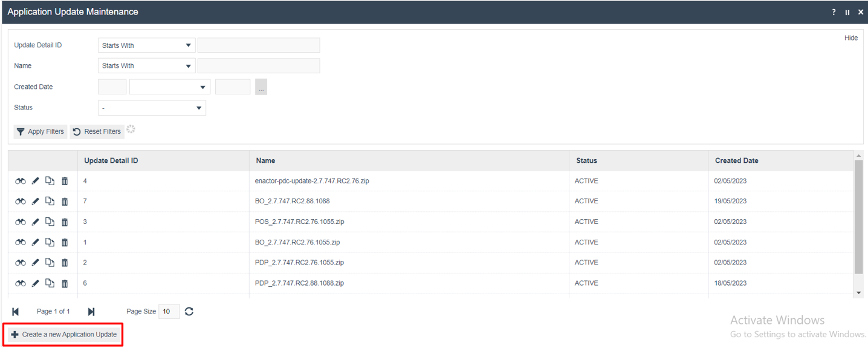Edit the BO_2.7.747.RC2.88.1088 entry with pencil icon
Image resolution: width=868 pixels, height=348 pixels.
[x=36, y=202]
